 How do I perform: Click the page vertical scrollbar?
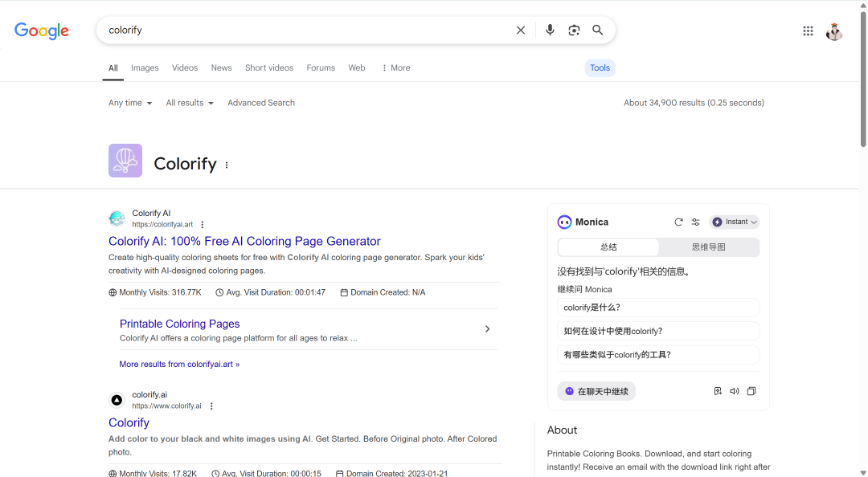coord(863,80)
